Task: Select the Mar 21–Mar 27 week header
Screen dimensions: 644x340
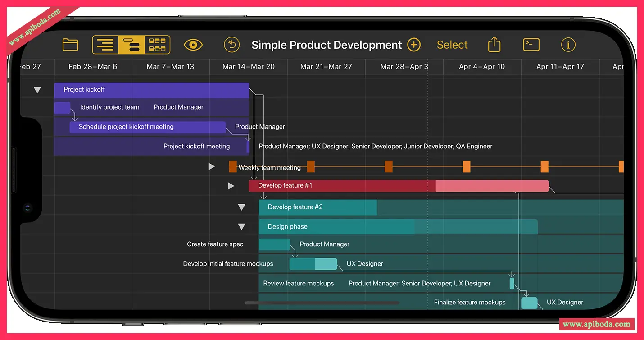Action: [326, 67]
